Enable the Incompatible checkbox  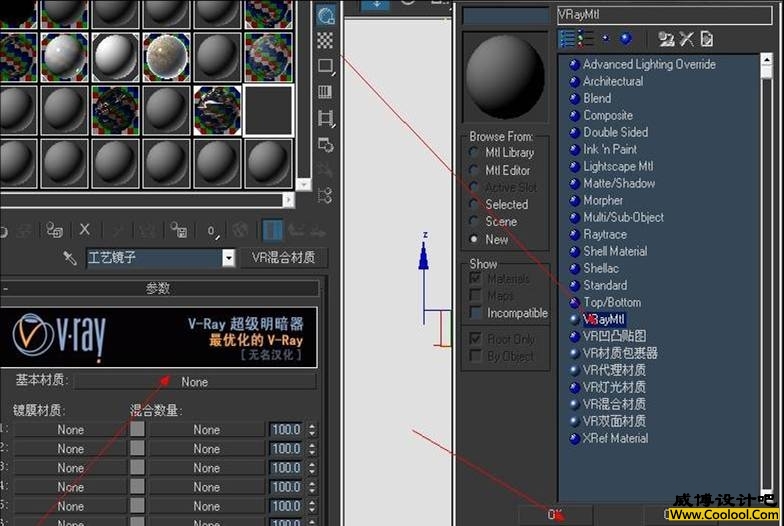pyautogui.click(x=475, y=313)
